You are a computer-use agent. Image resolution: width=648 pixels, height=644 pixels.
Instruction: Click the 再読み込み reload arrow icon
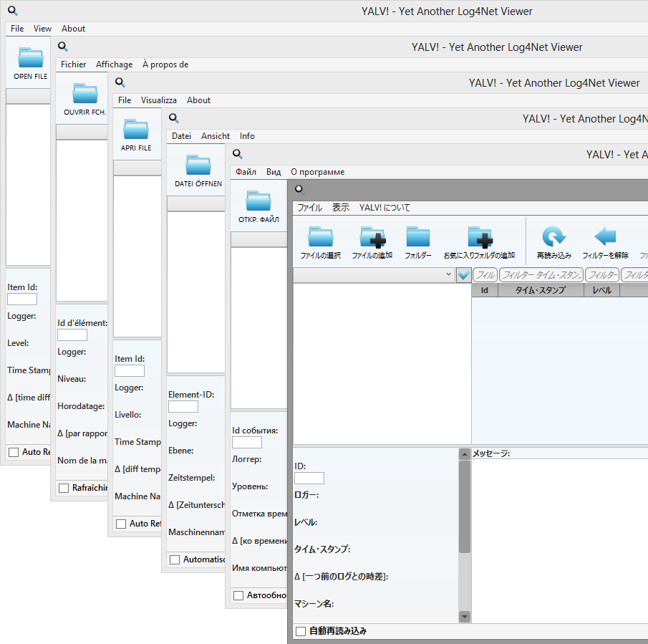[x=553, y=236]
